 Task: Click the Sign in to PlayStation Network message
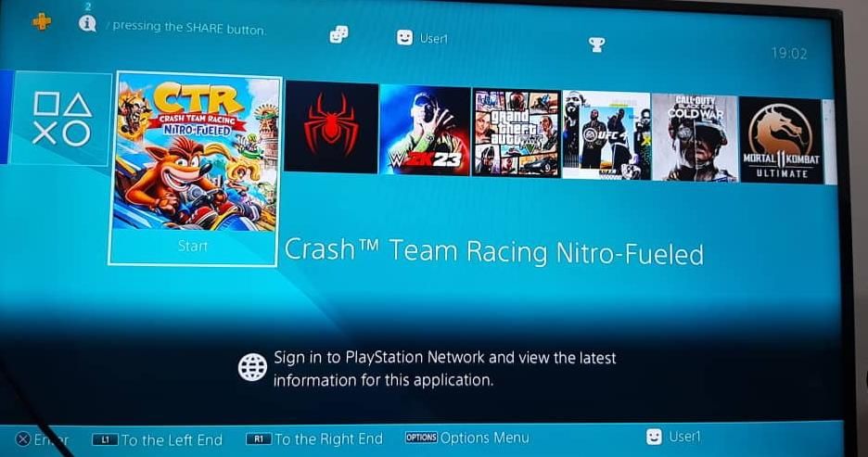point(444,369)
